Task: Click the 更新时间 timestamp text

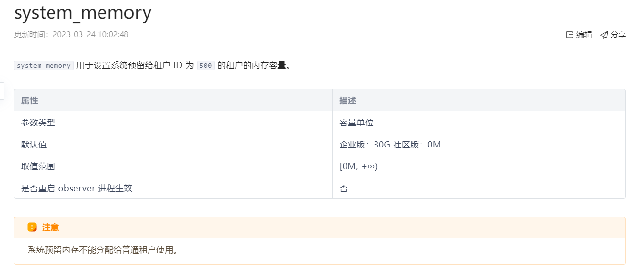Action: (71, 35)
